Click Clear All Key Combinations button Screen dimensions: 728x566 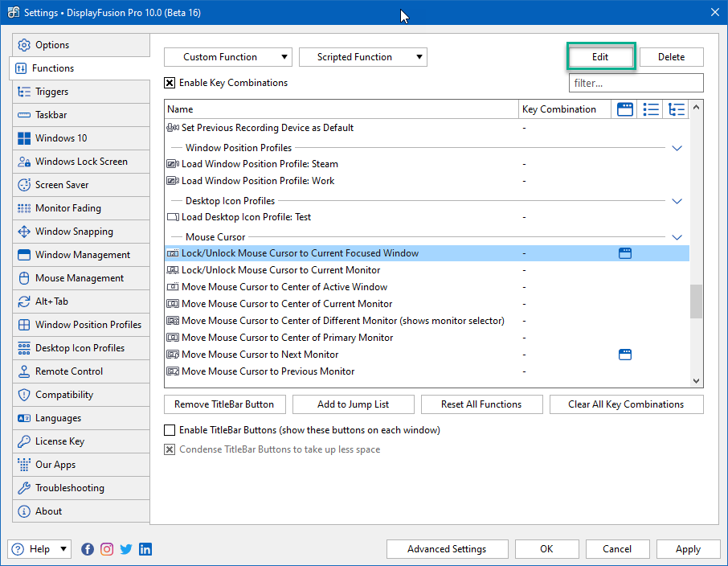(626, 404)
